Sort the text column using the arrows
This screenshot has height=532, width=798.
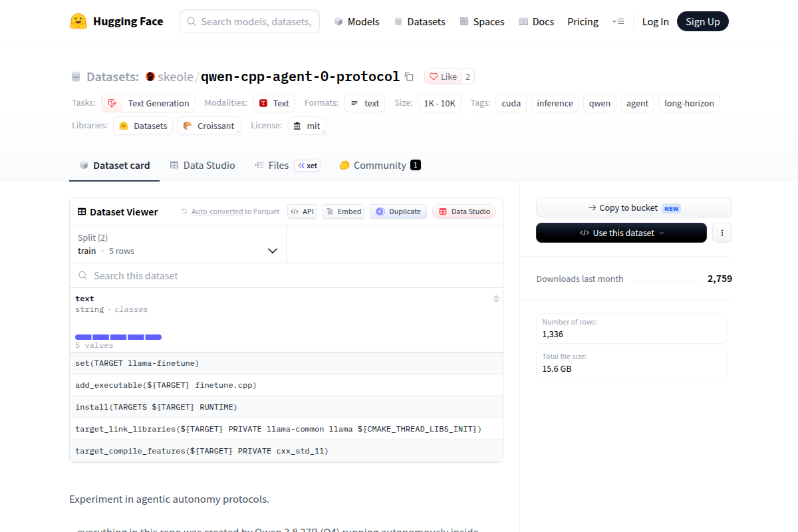[x=496, y=299]
